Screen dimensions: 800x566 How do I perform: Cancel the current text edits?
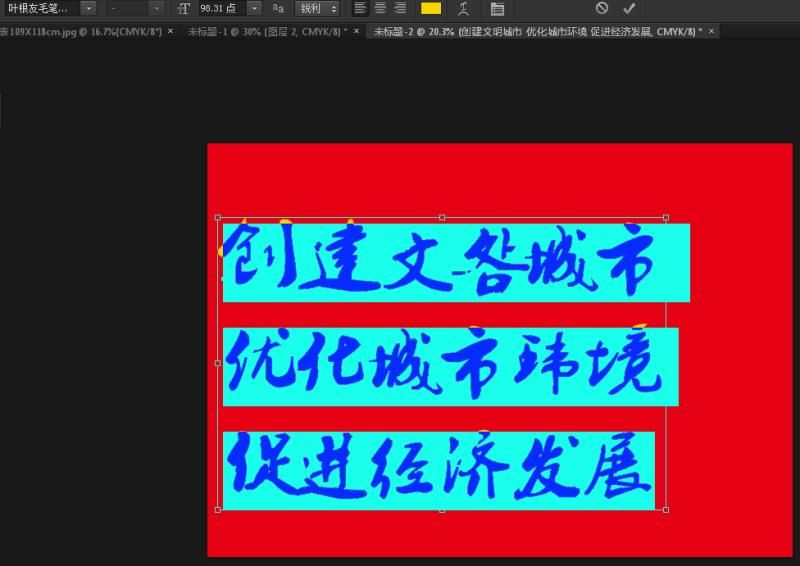coord(602,8)
